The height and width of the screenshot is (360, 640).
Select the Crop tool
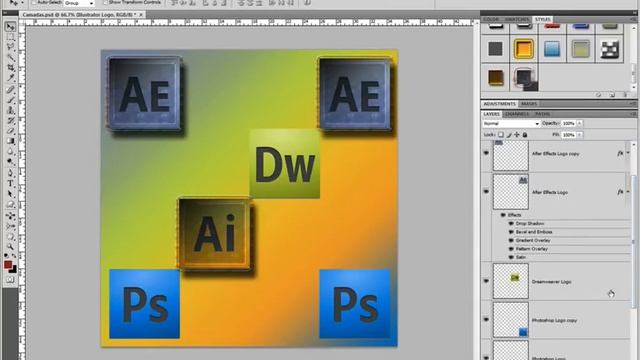click(11, 68)
